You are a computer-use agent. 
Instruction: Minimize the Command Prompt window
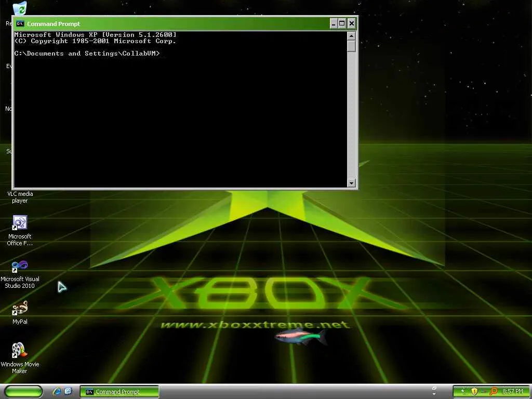334,23
